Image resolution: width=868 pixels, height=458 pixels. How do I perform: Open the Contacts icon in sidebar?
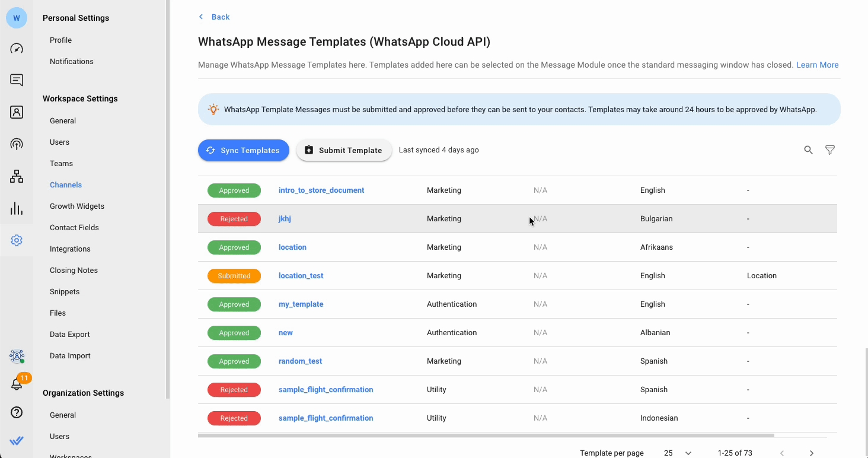point(17,112)
